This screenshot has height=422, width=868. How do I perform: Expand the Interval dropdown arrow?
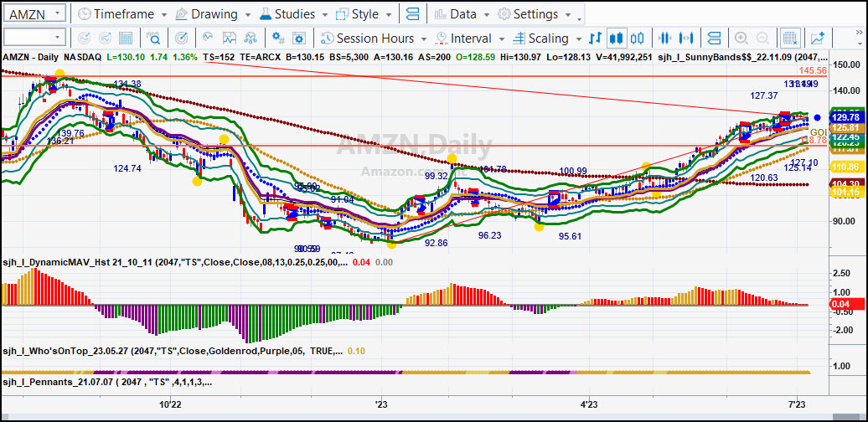coord(502,39)
